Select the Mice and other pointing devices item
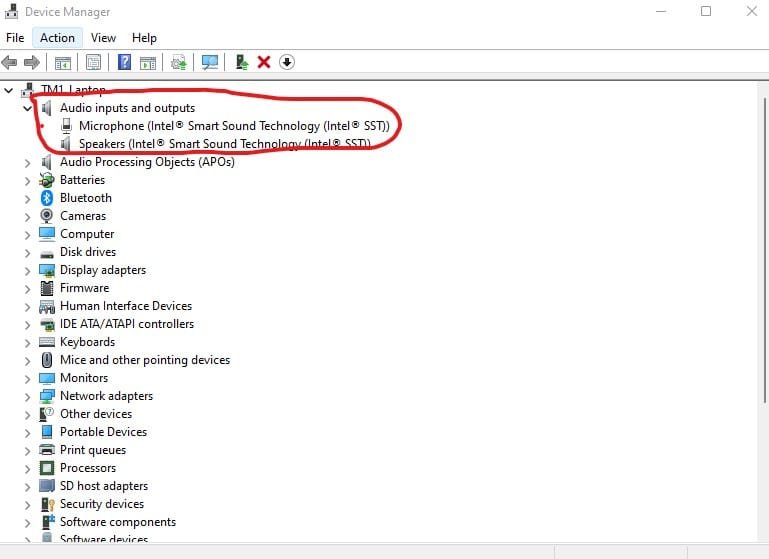769x559 pixels. (x=144, y=360)
